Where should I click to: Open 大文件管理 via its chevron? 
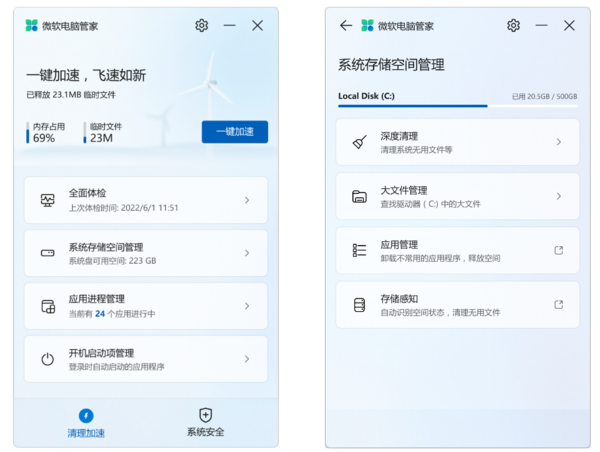point(559,196)
